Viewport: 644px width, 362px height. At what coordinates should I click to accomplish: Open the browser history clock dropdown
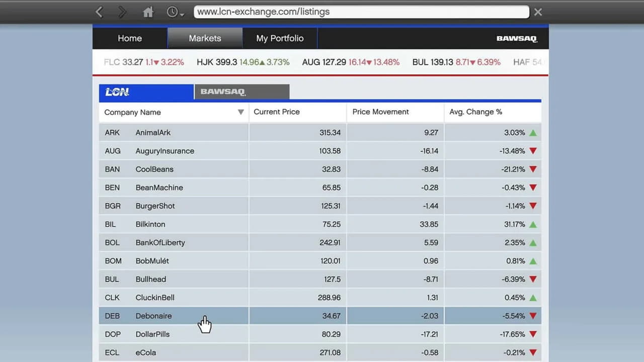pyautogui.click(x=175, y=12)
